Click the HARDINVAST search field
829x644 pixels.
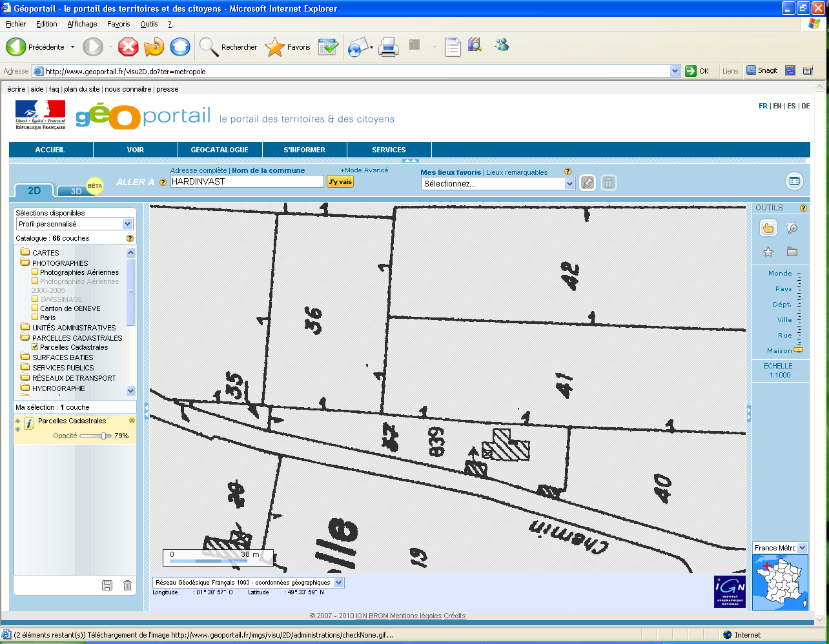pyautogui.click(x=247, y=181)
